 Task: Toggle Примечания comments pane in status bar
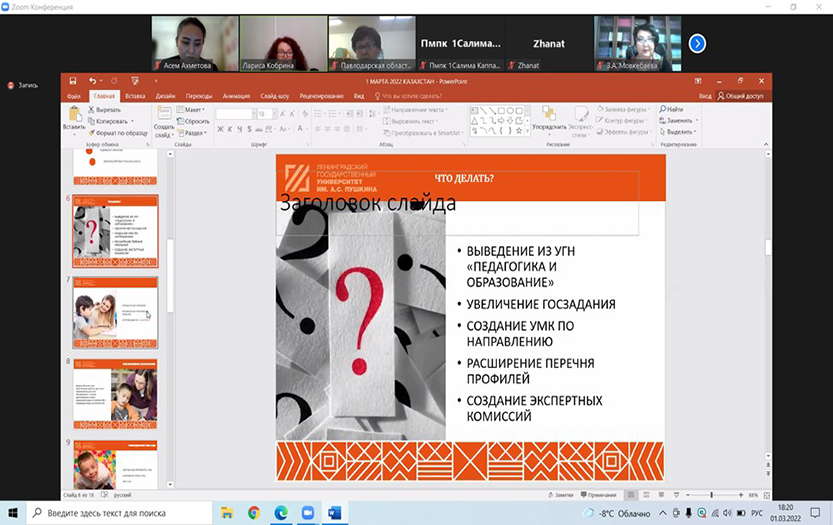(600, 495)
